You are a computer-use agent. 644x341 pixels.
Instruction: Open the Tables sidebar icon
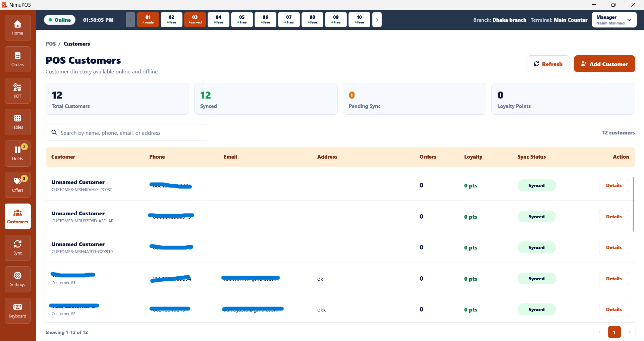coord(17,122)
